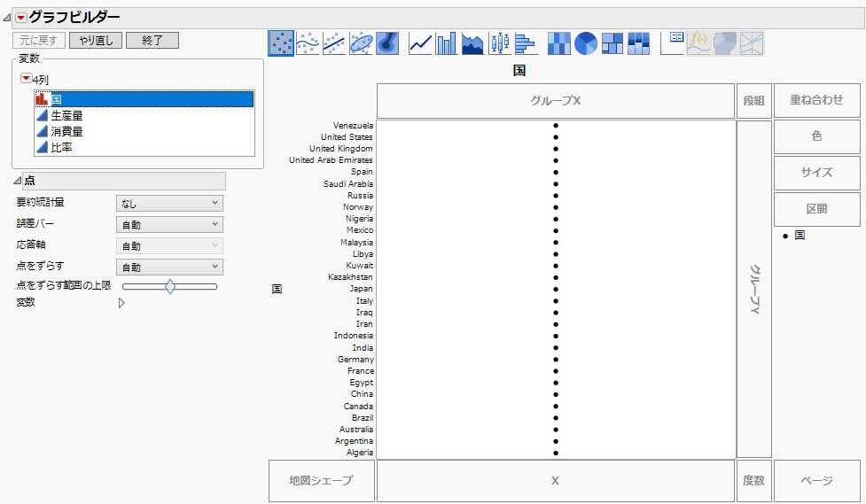Open the 要約統計量 dropdown

point(169,204)
